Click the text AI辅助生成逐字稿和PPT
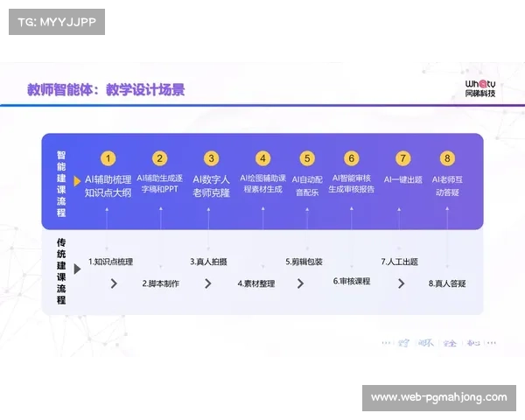The height and width of the screenshot is (420, 525). coord(160,184)
